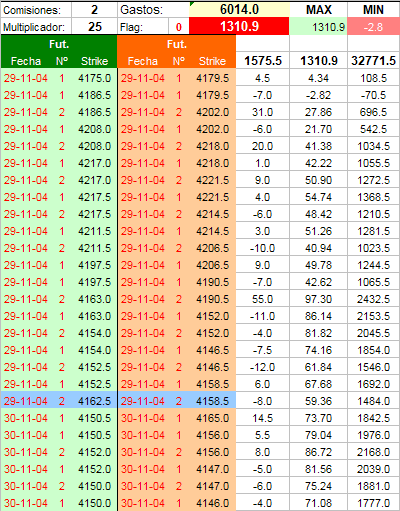Select the cumulative cell 2168.0

pyautogui.click(x=373, y=452)
